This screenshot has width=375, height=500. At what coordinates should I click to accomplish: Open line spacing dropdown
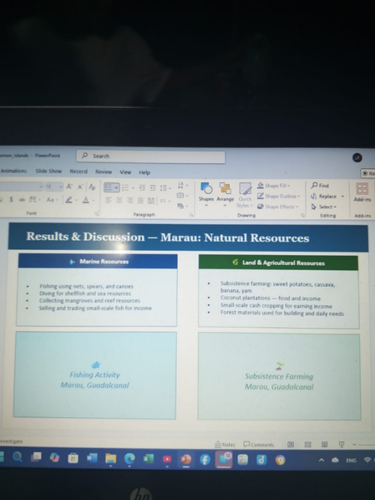(x=165, y=188)
